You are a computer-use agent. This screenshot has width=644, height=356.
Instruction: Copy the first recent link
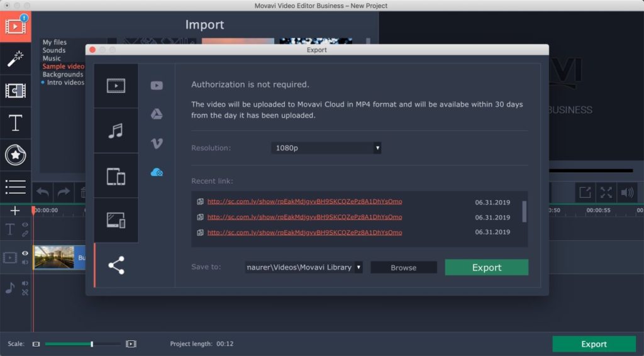tap(200, 202)
